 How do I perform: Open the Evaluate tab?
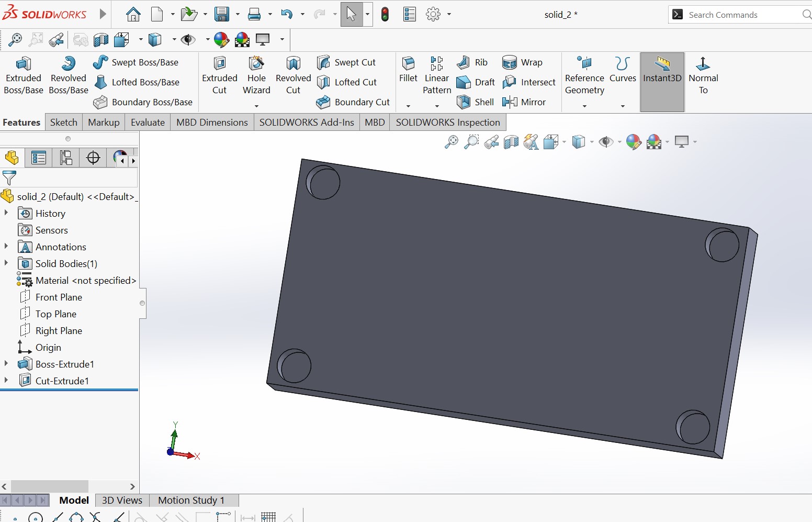(x=148, y=122)
